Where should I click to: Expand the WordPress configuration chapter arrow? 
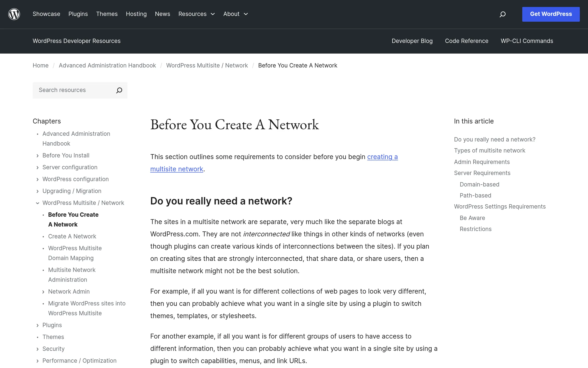[37, 179]
